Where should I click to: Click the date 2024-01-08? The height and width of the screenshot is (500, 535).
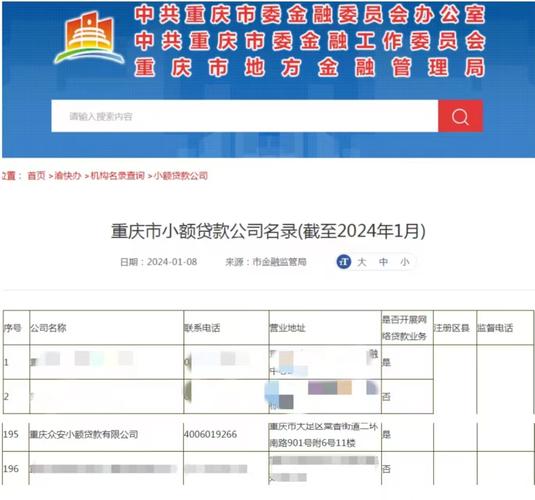coord(172,262)
